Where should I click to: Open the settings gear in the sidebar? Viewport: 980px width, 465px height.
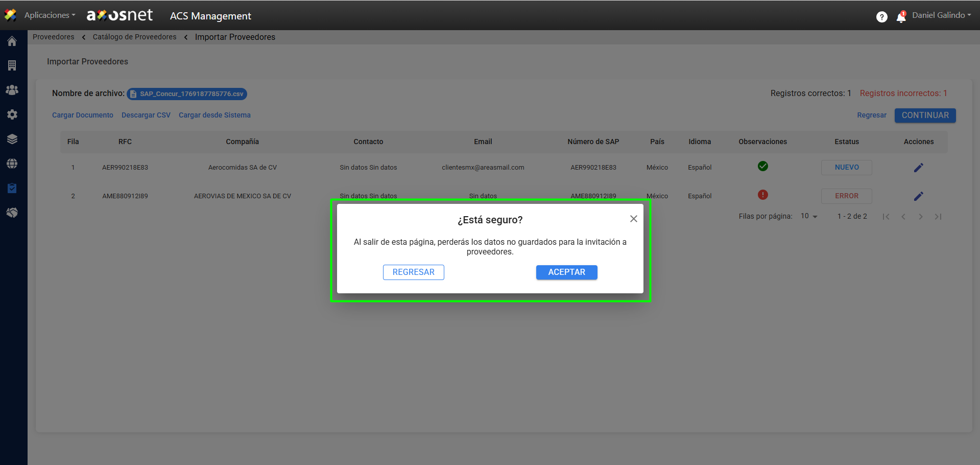(x=12, y=114)
